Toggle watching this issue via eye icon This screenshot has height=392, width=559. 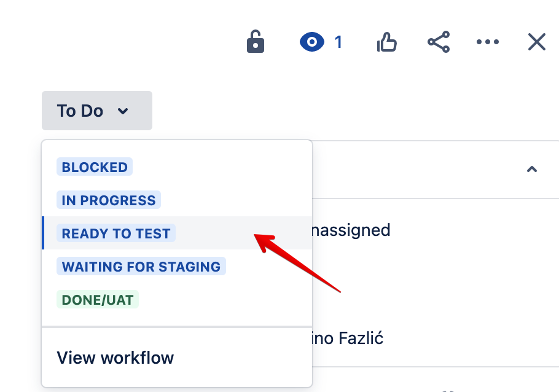click(x=311, y=42)
